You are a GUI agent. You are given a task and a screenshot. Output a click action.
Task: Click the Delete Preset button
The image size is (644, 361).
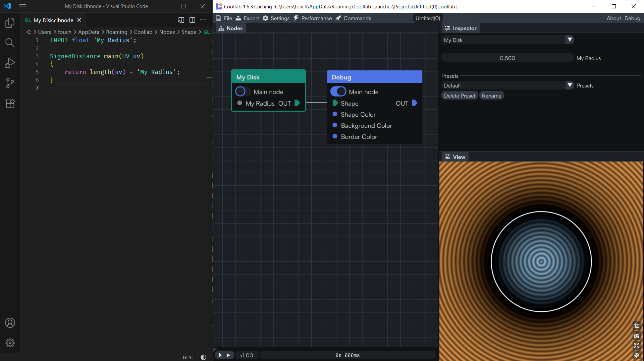pyautogui.click(x=460, y=96)
